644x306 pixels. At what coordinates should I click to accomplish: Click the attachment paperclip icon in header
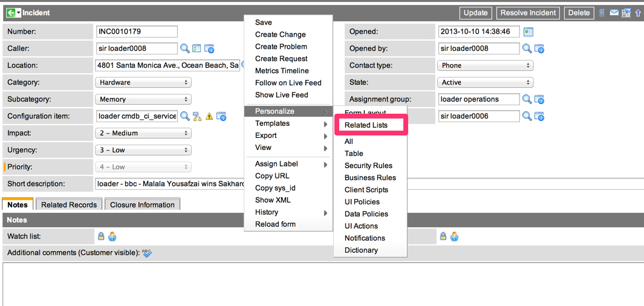(x=602, y=13)
